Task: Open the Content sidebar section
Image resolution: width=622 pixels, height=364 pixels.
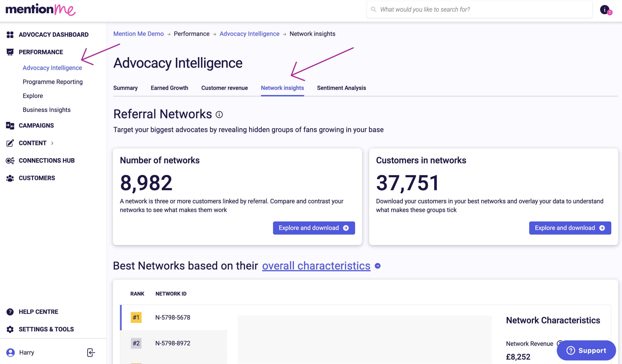Action: pyautogui.click(x=33, y=143)
